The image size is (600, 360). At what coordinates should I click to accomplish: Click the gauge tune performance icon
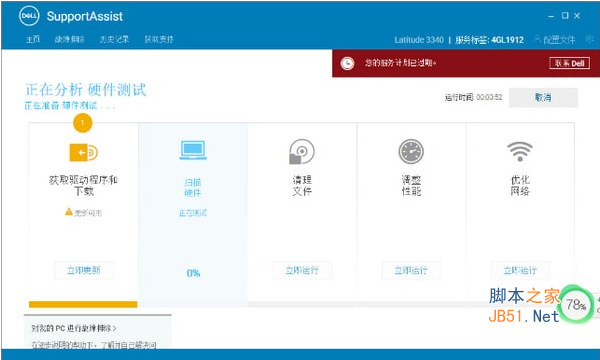click(411, 151)
